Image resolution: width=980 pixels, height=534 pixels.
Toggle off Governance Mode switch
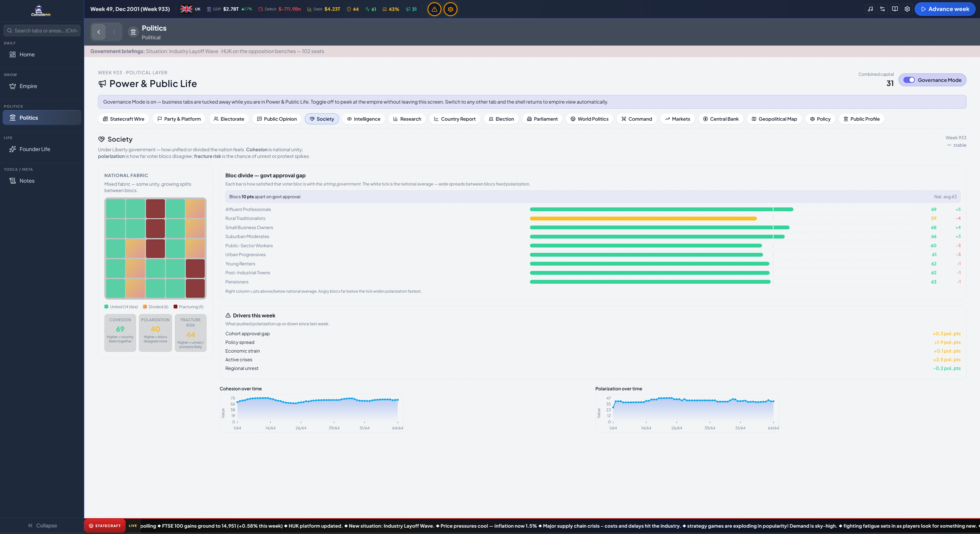(x=909, y=80)
